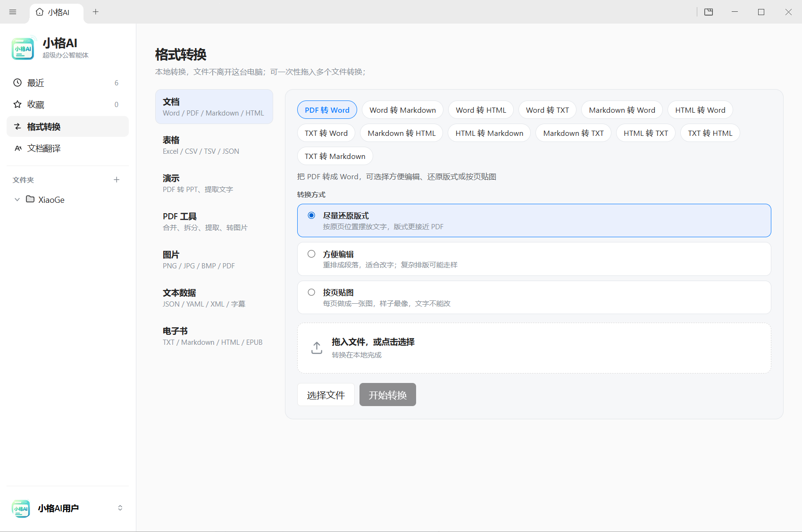
Task: Click the clock icon beside 最近
Action: click(x=17, y=83)
